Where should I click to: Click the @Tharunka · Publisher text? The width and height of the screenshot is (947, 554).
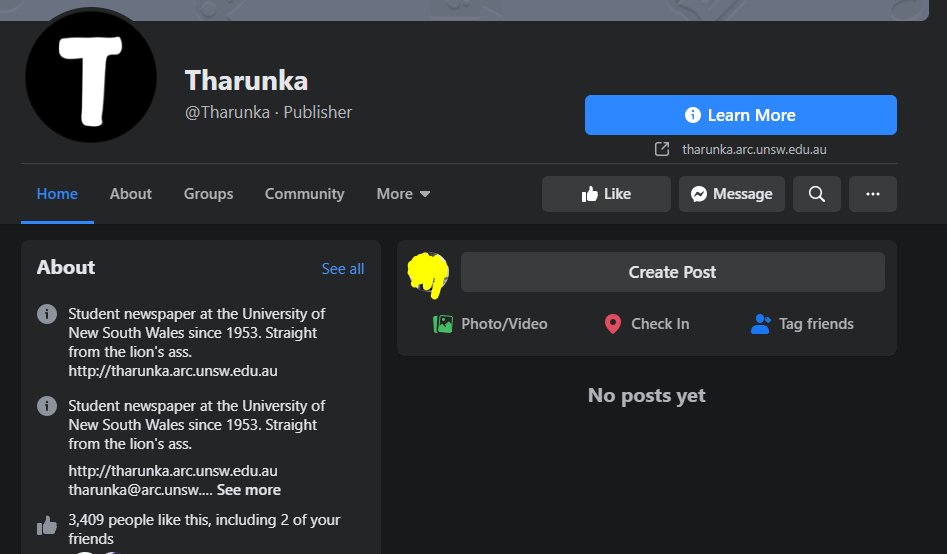coord(268,112)
